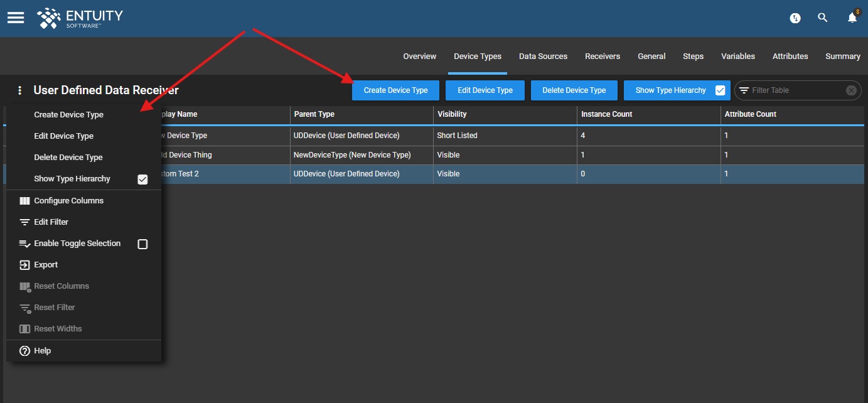Choose Edit Device Type from overflow menu
Viewport: 868px width, 403px height.
point(63,136)
